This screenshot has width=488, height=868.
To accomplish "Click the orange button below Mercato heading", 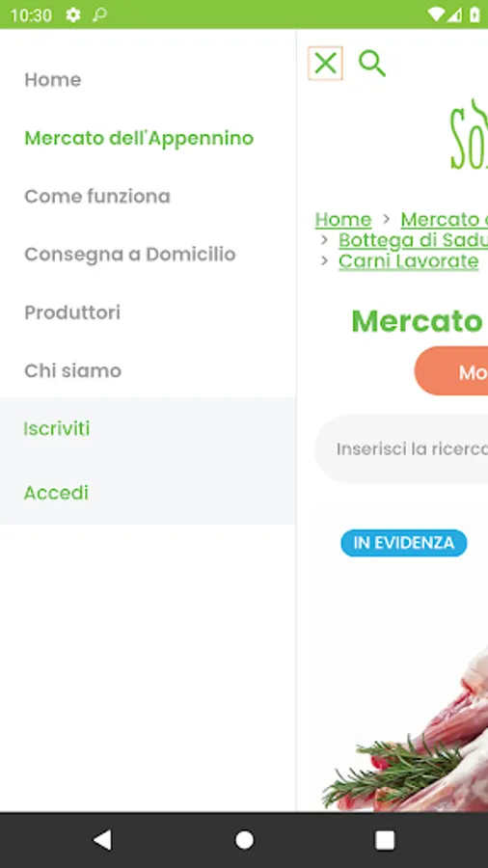I will tap(451, 371).
